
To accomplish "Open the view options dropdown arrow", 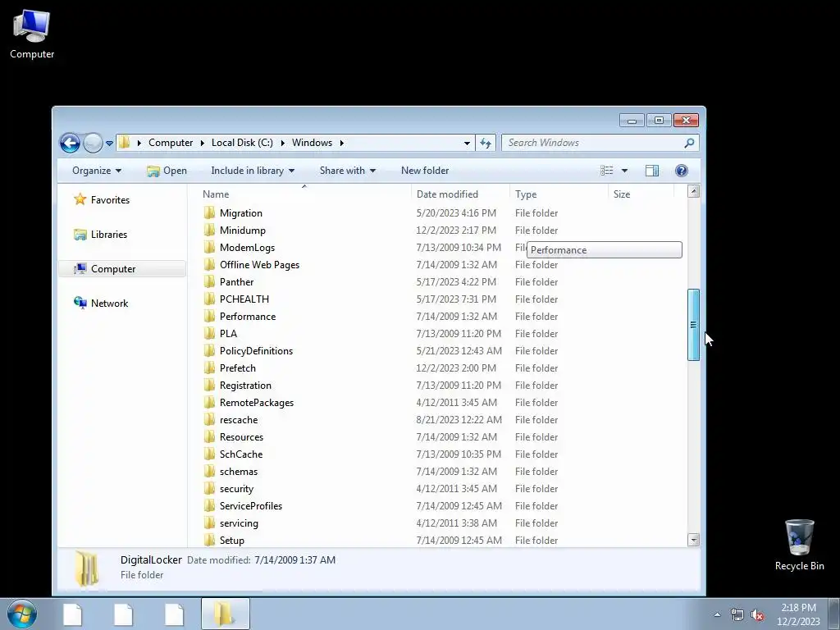I will point(624,171).
